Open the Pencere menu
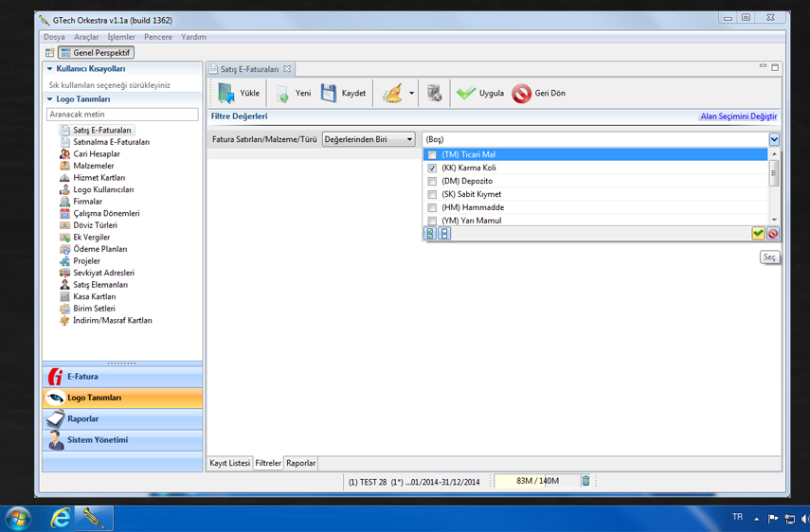The height and width of the screenshot is (532, 810). pyautogui.click(x=158, y=37)
